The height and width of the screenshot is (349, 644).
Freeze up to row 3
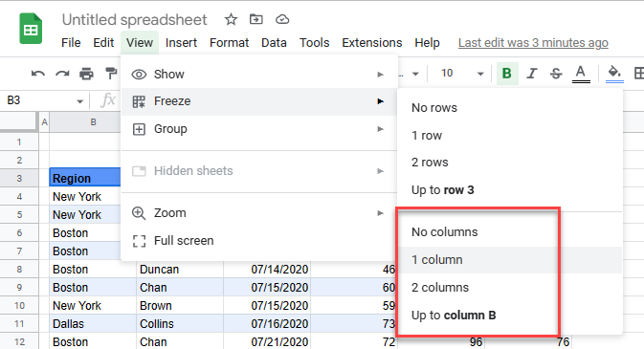[511, 190]
